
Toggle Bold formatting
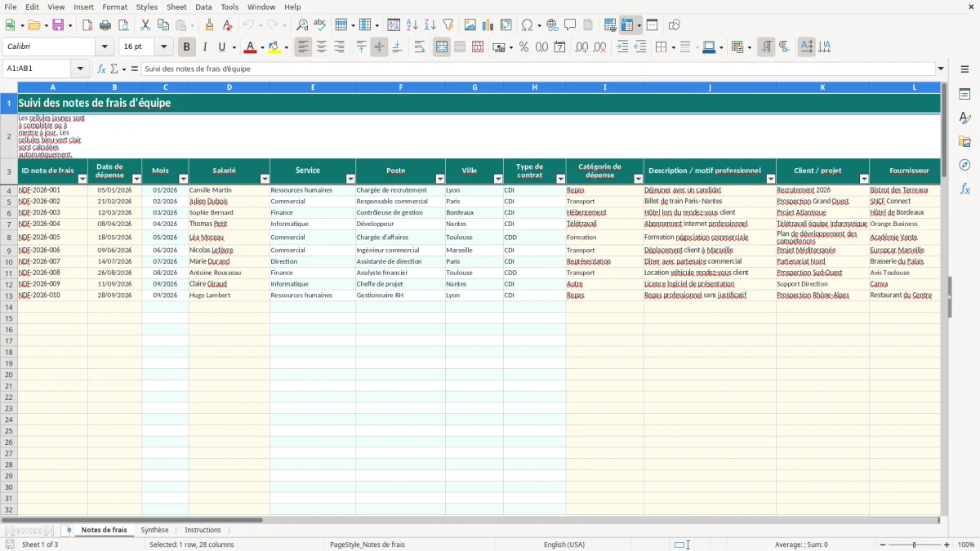[186, 47]
